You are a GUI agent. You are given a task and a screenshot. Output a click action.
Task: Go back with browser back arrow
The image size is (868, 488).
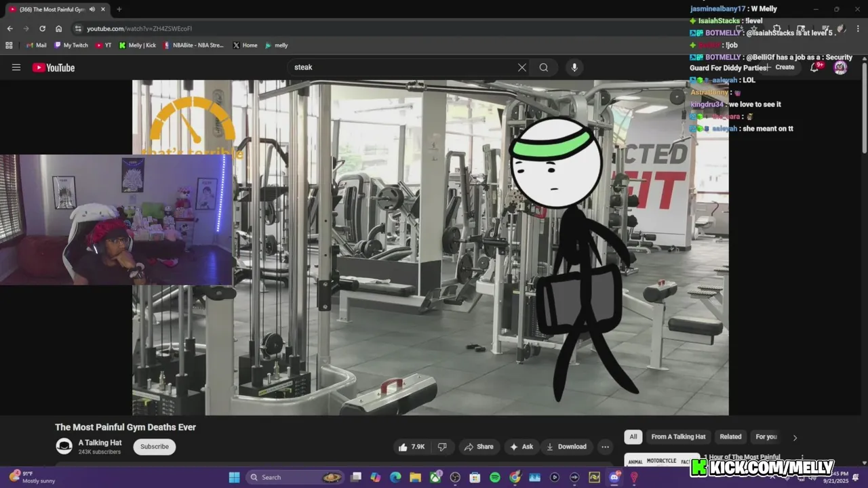coord(9,28)
